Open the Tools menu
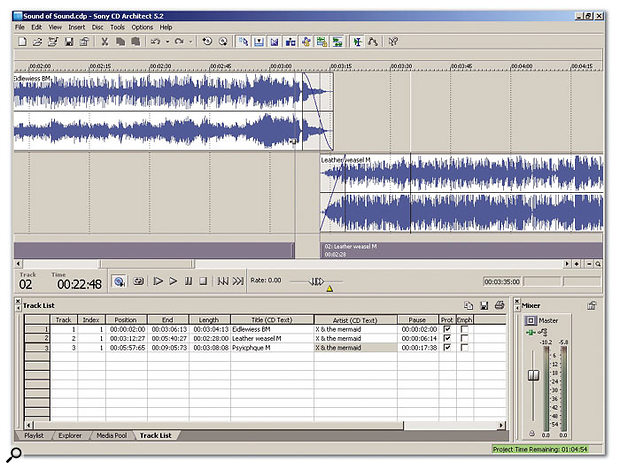The width and height of the screenshot is (620, 469). click(x=117, y=27)
